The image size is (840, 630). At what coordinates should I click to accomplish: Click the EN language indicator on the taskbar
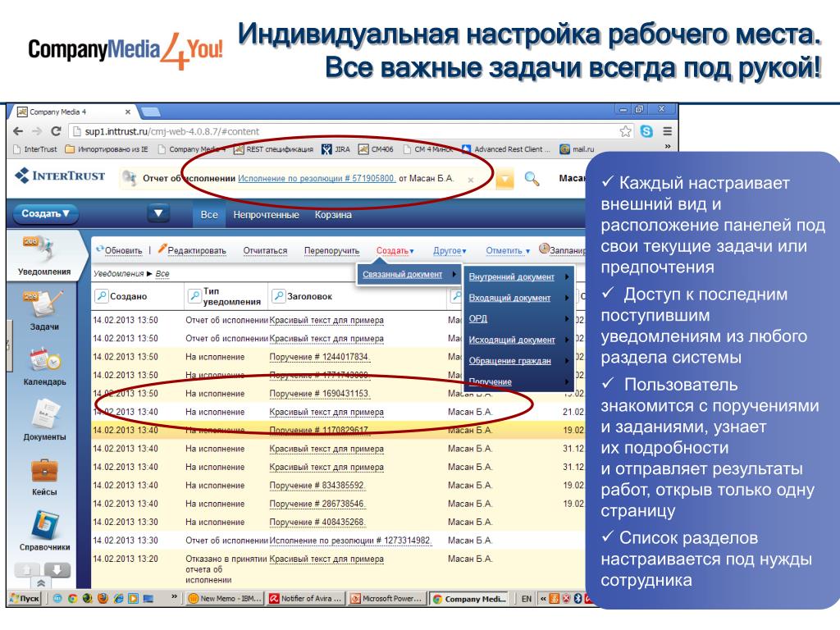pos(527,599)
